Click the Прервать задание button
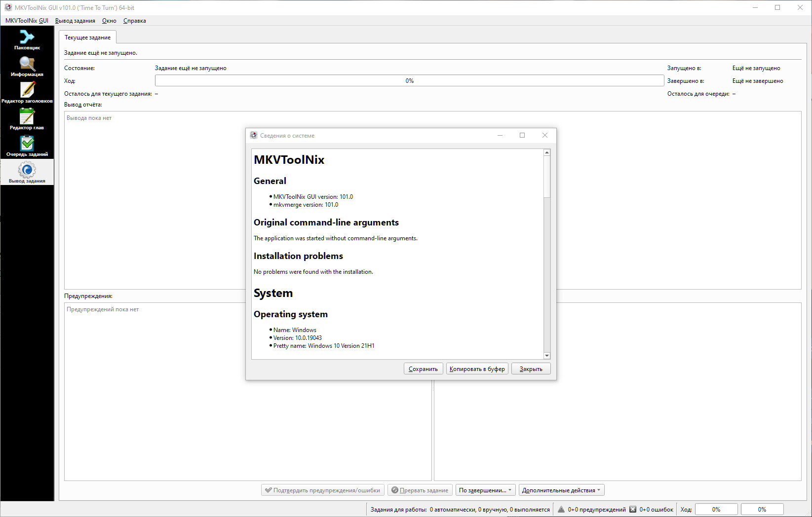 pyautogui.click(x=420, y=490)
